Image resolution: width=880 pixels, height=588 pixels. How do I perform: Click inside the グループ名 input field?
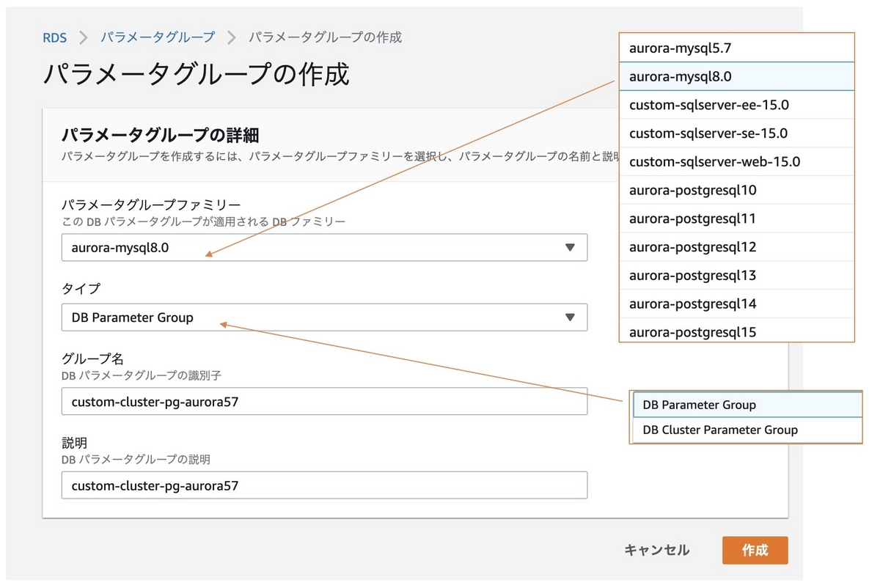[324, 402]
